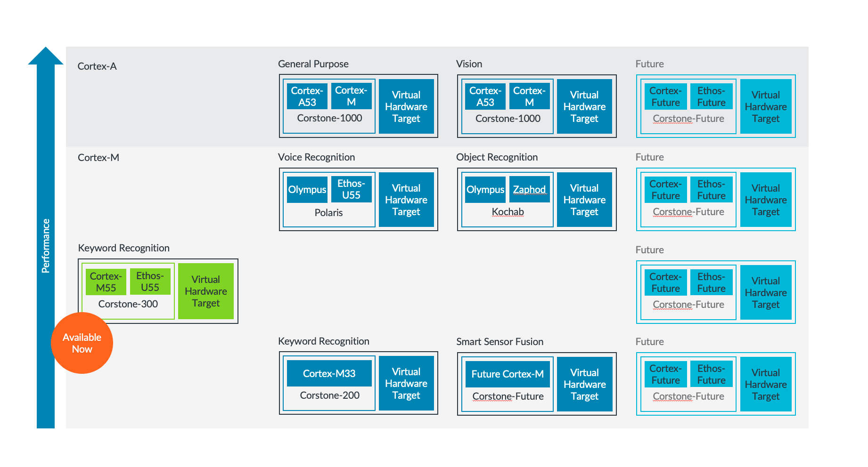Select Cortex-A53 box under General Purpose
Image resolution: width=868 pixels, height=467 pixels.
[307, 96]
